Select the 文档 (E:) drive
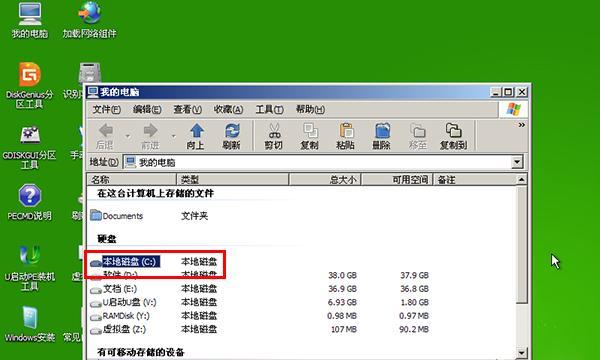The width and height of the screenshot is (600, 360). pyautogui.click(x=114, y=289)
